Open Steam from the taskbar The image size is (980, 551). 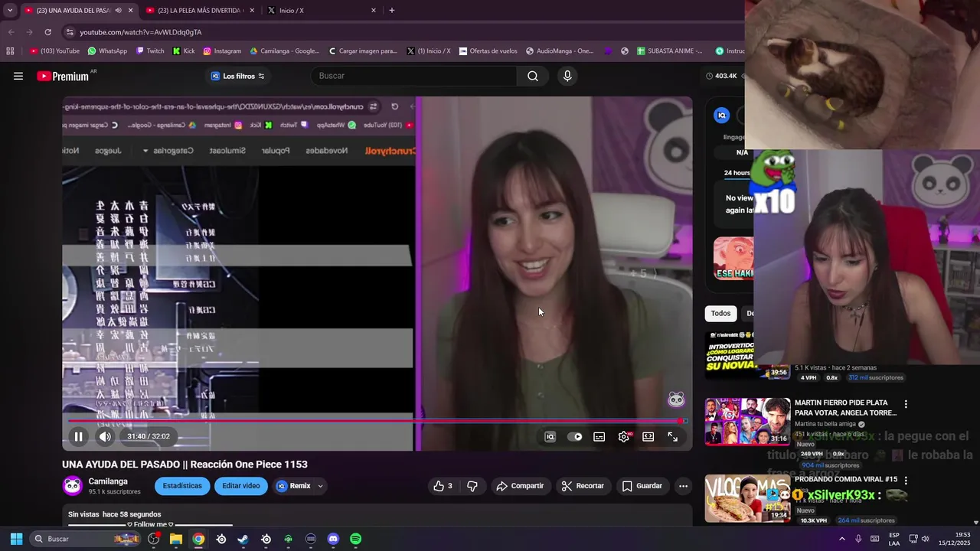(243, 539)
